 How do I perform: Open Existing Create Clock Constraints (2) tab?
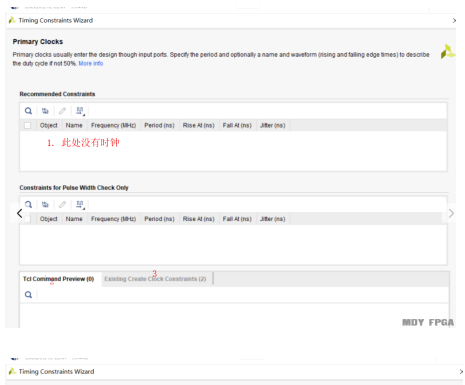(155, 279)
